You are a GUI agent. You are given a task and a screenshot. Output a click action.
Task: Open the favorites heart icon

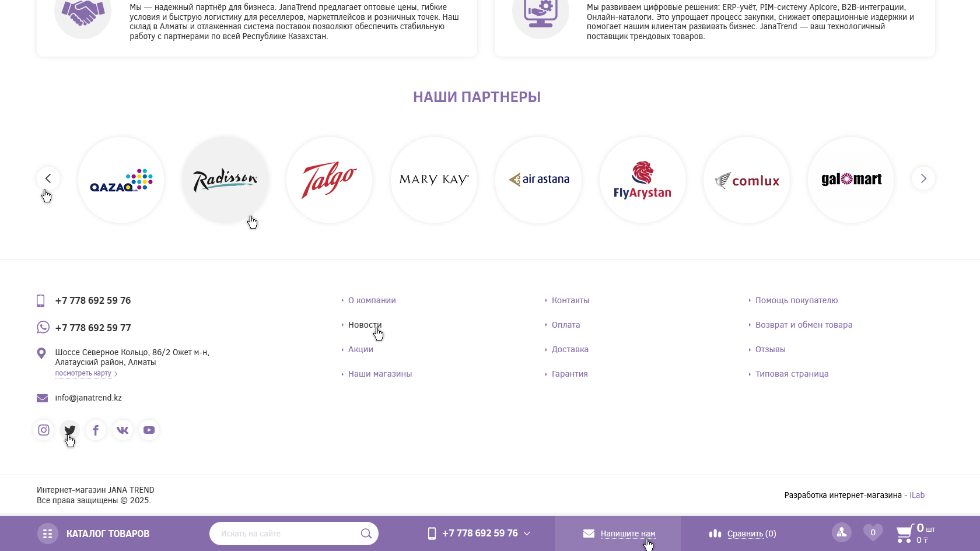(873, 532)
